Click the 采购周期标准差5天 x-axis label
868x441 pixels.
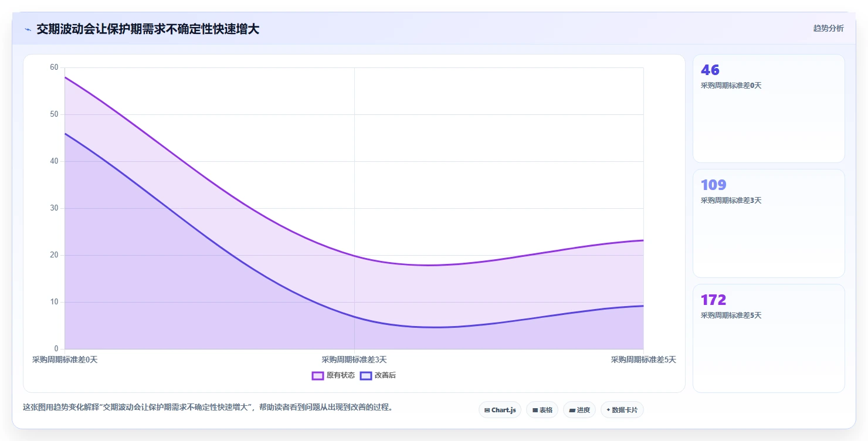pyautogui.click(x=643, y=359)
